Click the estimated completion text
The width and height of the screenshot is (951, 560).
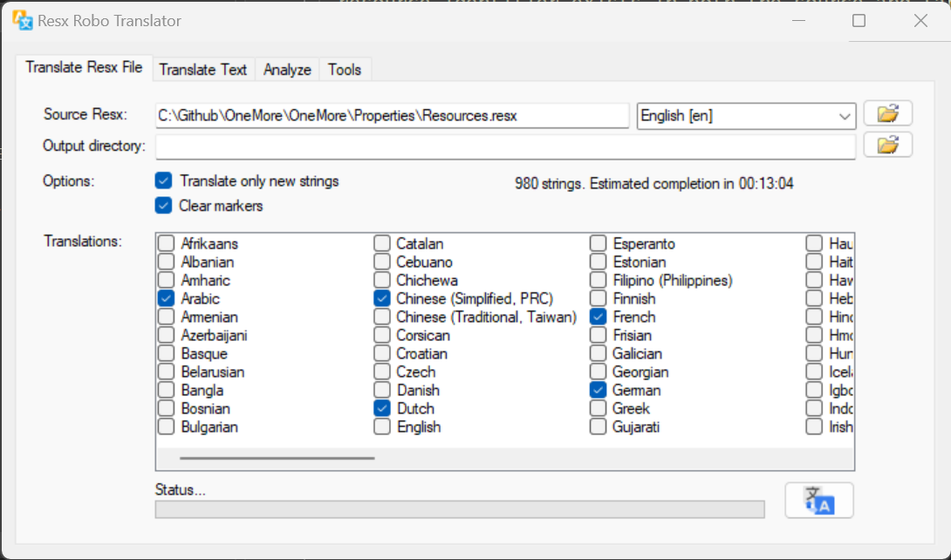[x=653, y=184]
